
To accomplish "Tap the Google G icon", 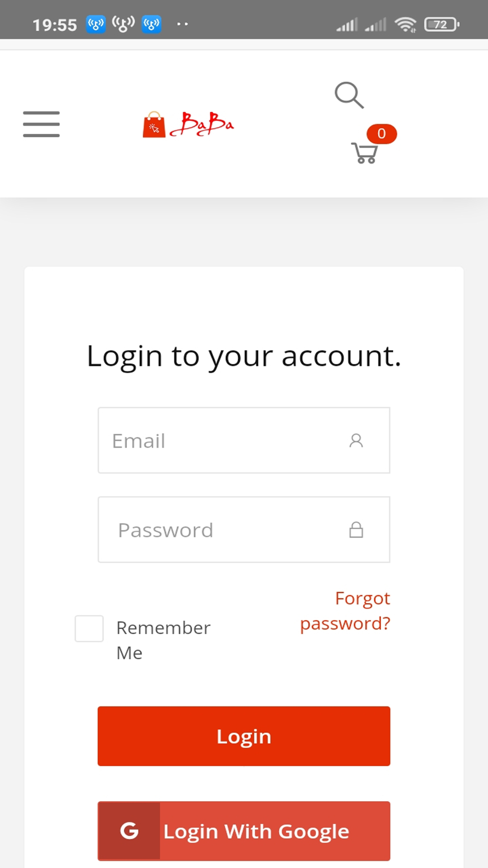I will [129, 830].
